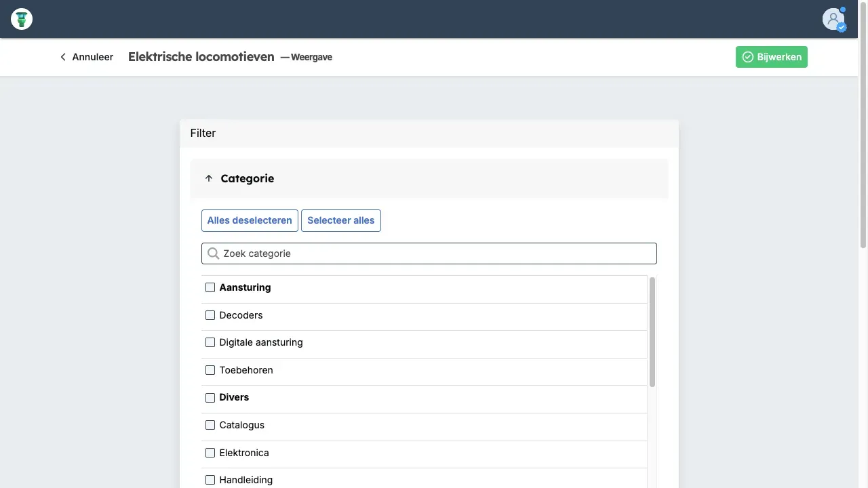868x488 pixels.
Task: Select the Toebehoren checkbox
Action: coord(210,370)
